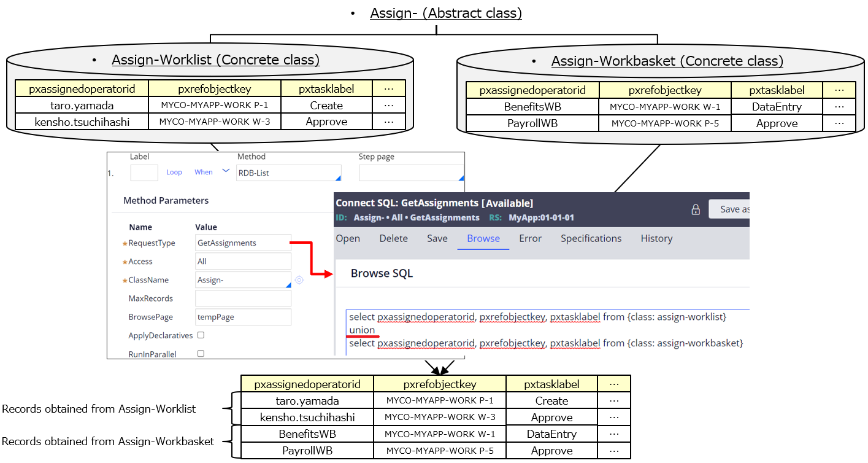
Task: Open the History tab
Action: tap(656, 238)
